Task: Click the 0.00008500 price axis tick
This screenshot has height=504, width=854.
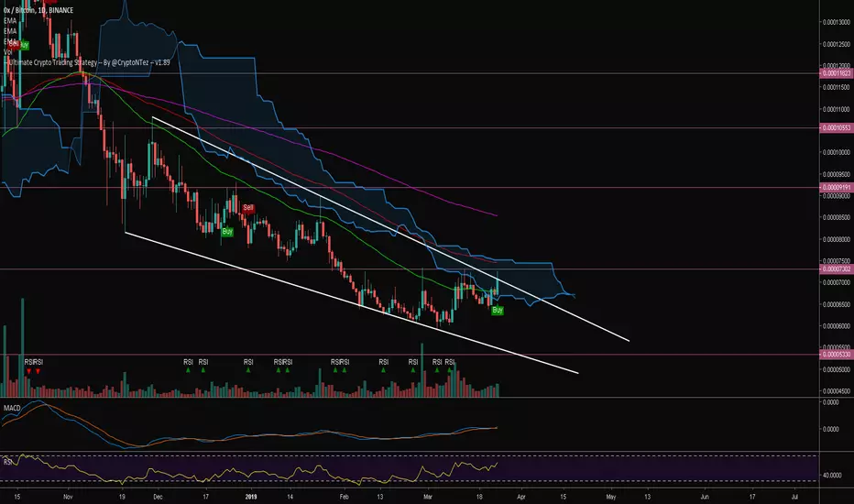Action: click(837, 217)
